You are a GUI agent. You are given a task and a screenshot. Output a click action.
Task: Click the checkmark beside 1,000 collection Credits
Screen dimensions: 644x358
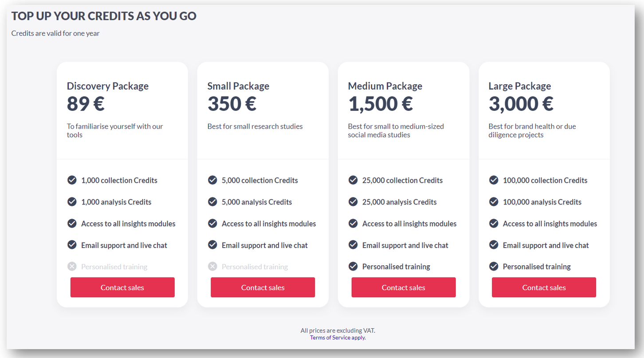pyautogui.click(x=72, y=180)
